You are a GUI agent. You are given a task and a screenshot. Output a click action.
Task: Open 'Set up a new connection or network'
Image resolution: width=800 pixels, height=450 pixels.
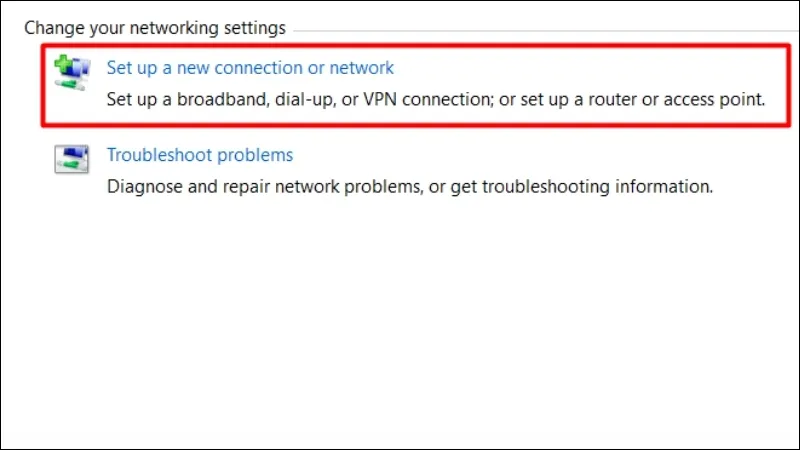coord(250,68)
